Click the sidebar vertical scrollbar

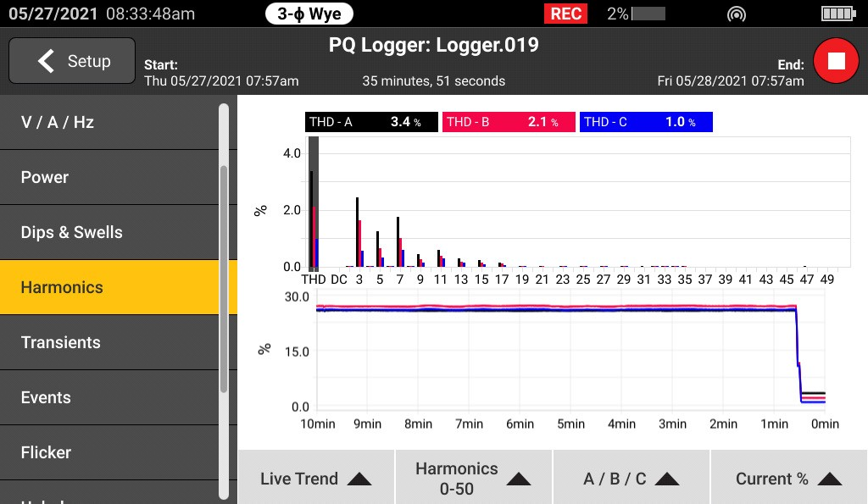[223, 280]
